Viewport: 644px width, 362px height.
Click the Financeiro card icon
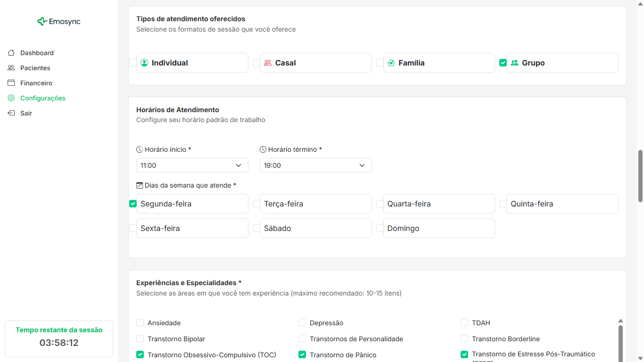[10, 82]
